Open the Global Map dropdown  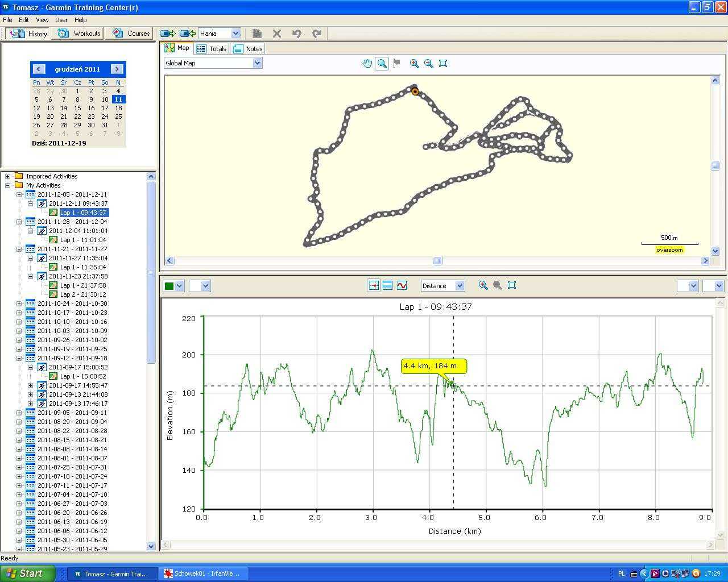(x=257, y=63)
